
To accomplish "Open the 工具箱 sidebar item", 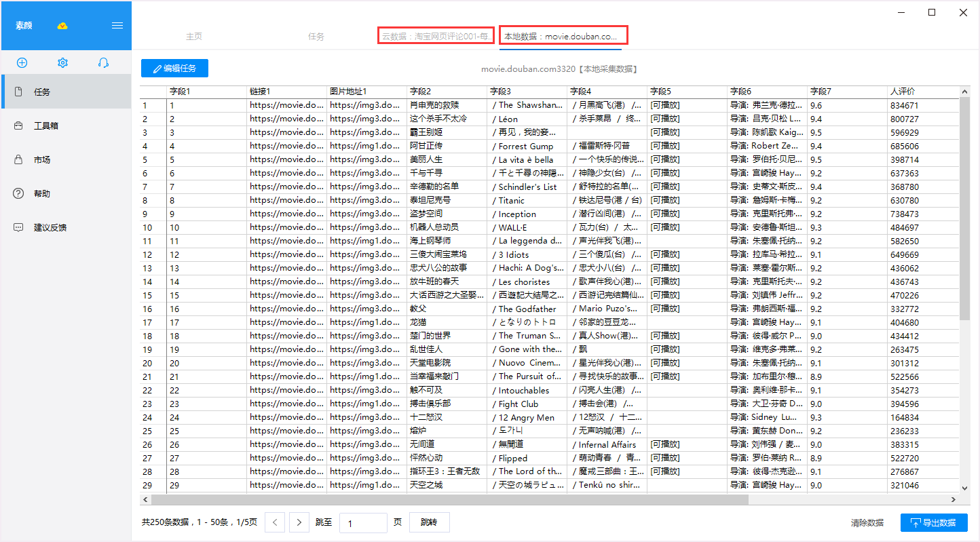I will coord(66,125).
